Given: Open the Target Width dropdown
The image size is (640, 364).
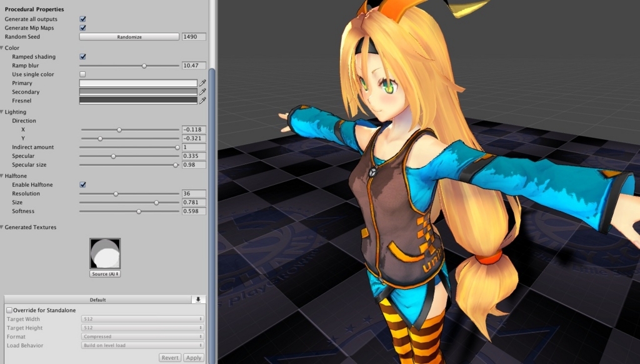Looking at the screenshot, I should [142, 319].
